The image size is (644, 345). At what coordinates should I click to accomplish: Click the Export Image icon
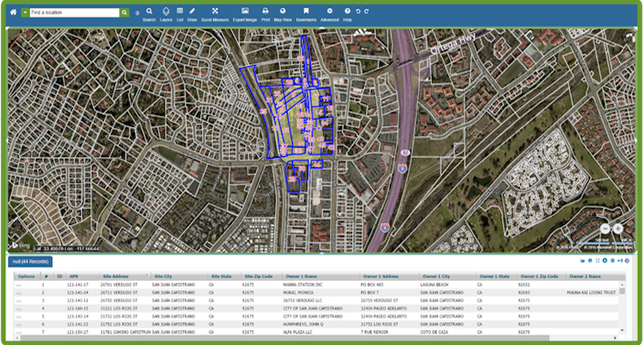pos(245,11)
